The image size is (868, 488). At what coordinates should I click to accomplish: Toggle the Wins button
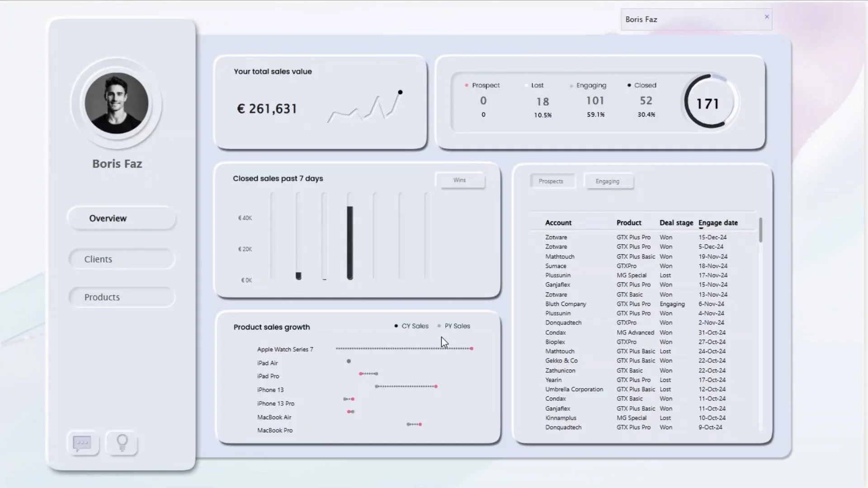click(459, 180)
